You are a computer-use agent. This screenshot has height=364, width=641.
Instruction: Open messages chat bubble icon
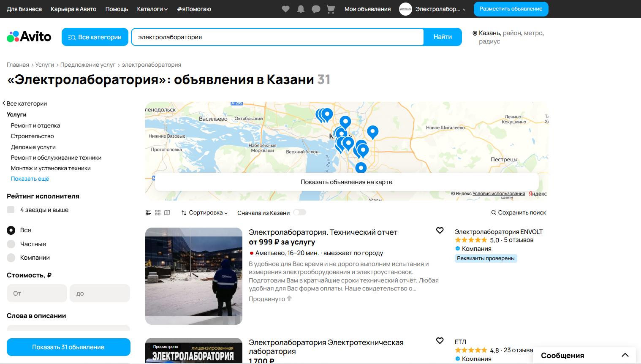point(316,9)
